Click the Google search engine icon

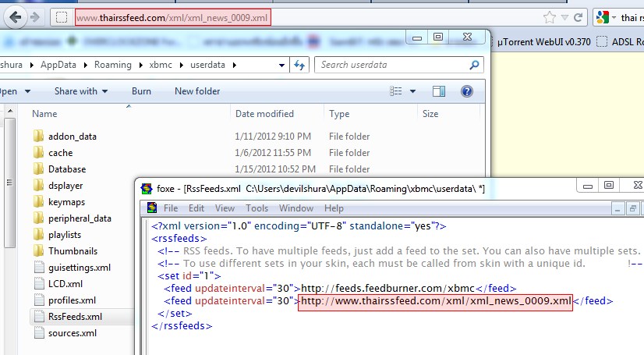[603, 17]
